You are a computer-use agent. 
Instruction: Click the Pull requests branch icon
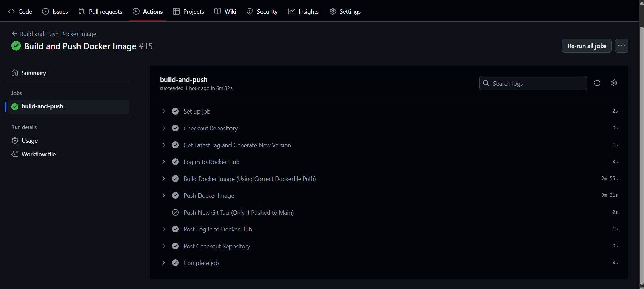point(82,11)
